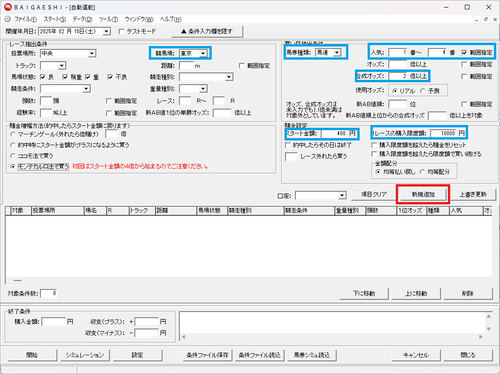Uncheck the 人気 範囲指定 checkbox
Image resolution: width=500 pixels, height=374 pixels.
coord(464,52)
